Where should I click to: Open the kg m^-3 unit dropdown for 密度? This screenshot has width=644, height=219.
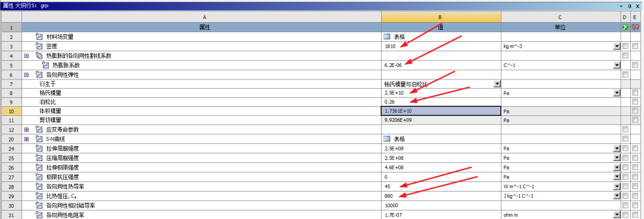[617, 46]
